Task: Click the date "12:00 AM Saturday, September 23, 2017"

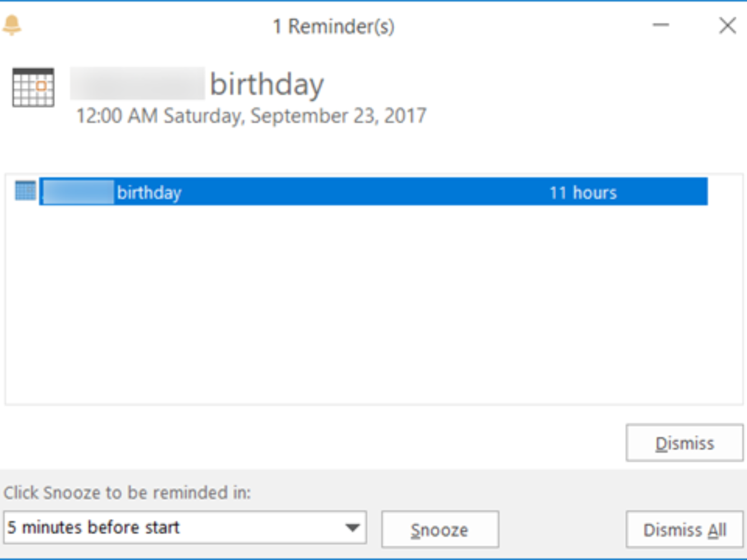Action: (251, 116)
